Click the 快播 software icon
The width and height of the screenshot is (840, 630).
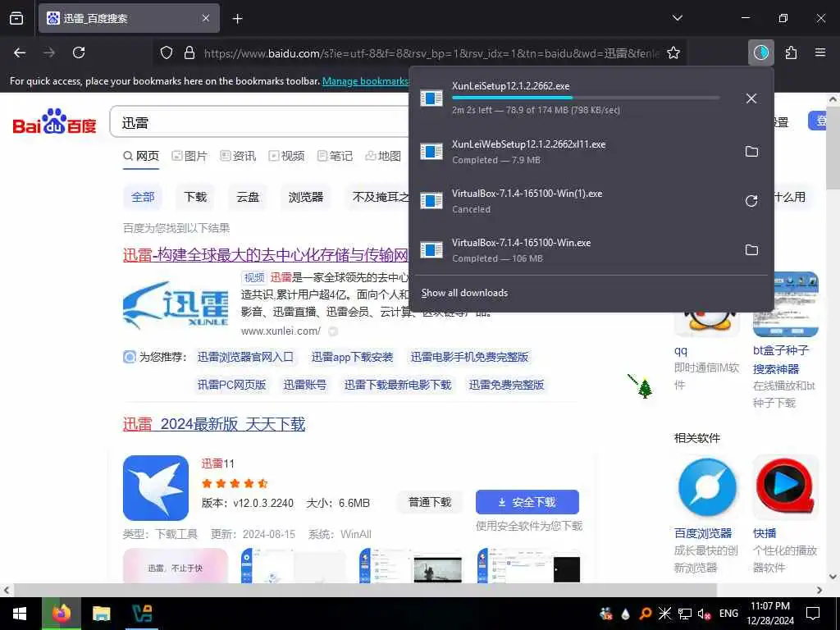tap(785, 487)
